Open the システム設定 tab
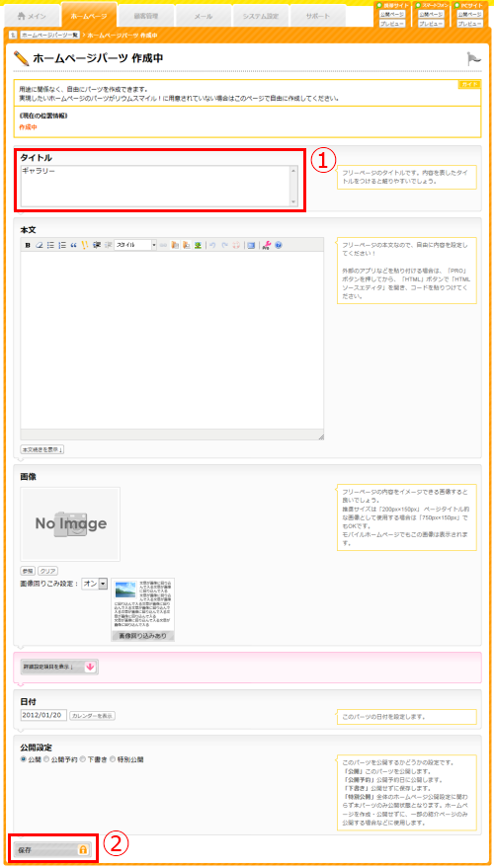The image size is (494, 868). point(260,16)
